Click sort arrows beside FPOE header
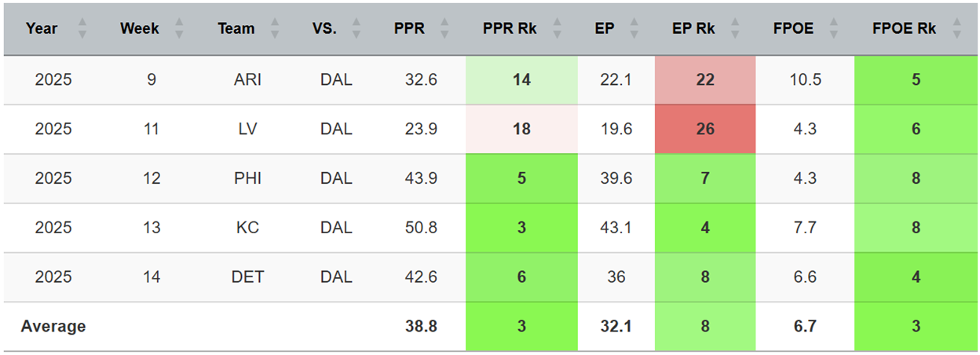The image size is (980, 355). (x=832, y=29)
